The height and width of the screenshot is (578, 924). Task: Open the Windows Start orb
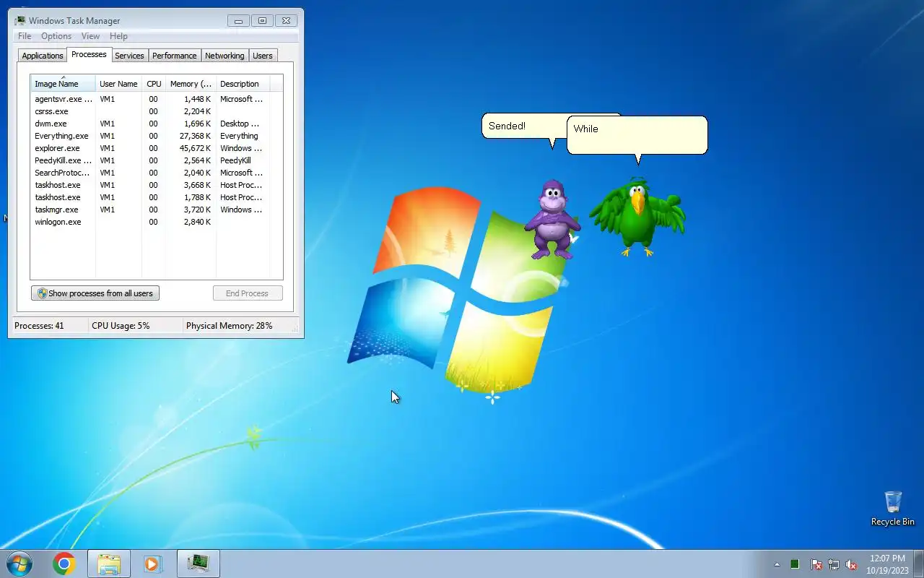(19, 564)
